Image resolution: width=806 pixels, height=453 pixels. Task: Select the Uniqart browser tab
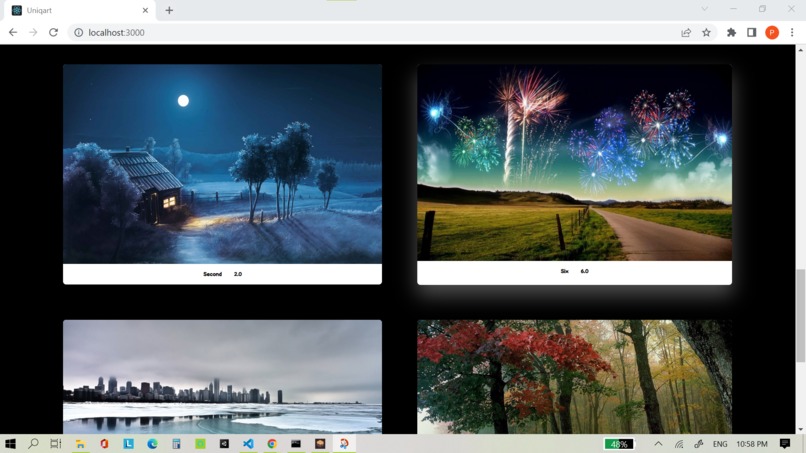pyautogui.click(x=80, y=10)
